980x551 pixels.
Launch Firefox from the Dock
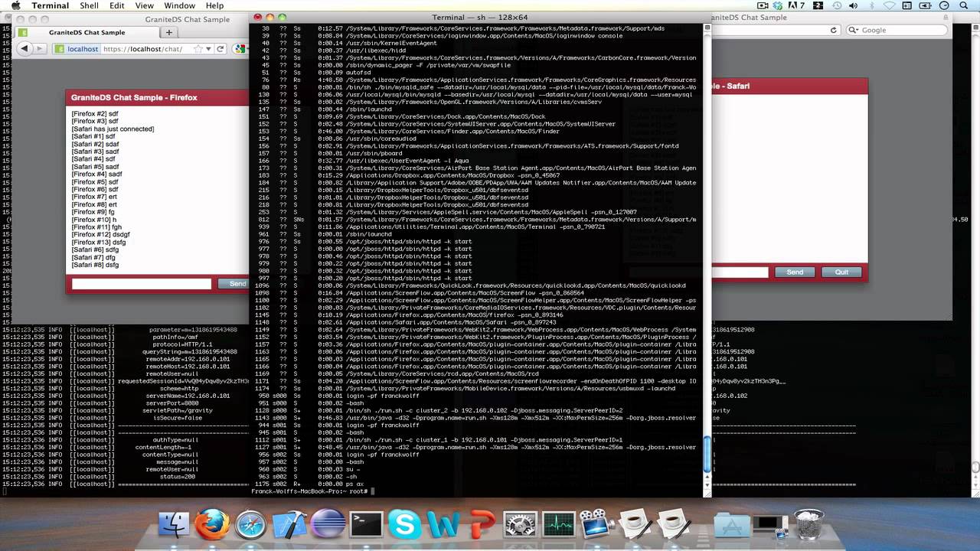tap(212, 525)
